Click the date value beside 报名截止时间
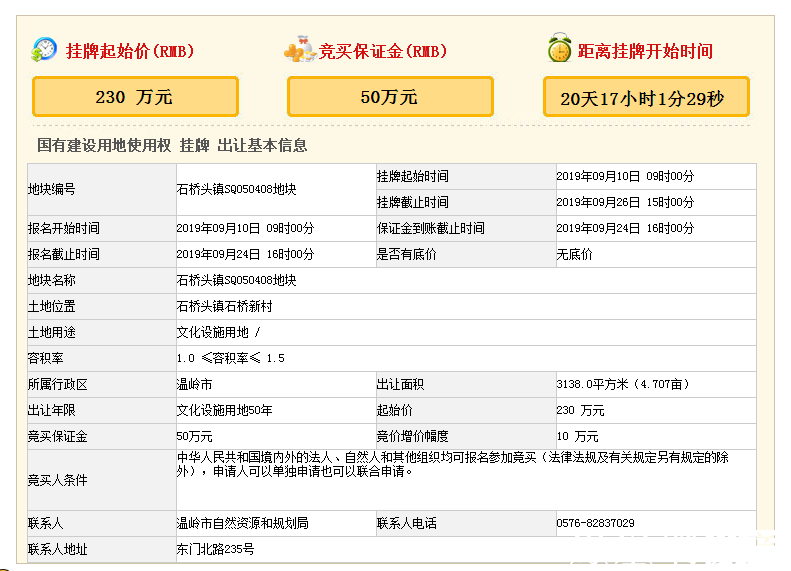Viewport: 791px width, 571px height. click(245, 254)
